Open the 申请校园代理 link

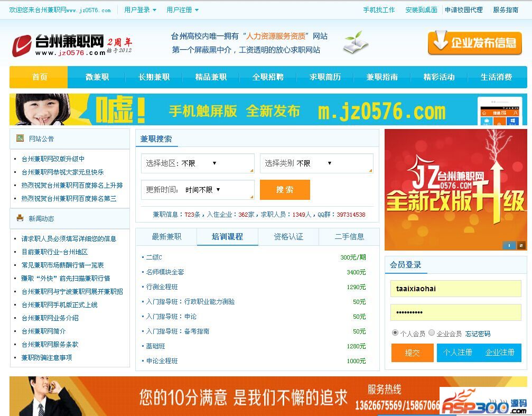[x=463, y=10]
